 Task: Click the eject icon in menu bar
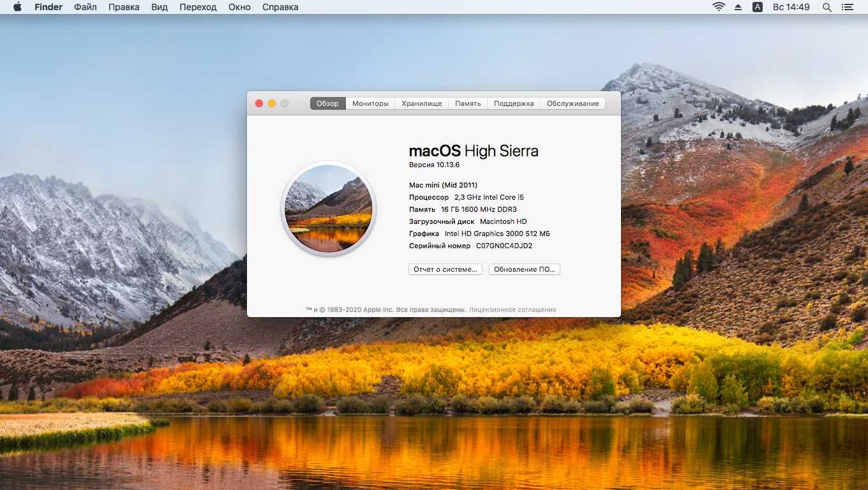coord(738,7)
